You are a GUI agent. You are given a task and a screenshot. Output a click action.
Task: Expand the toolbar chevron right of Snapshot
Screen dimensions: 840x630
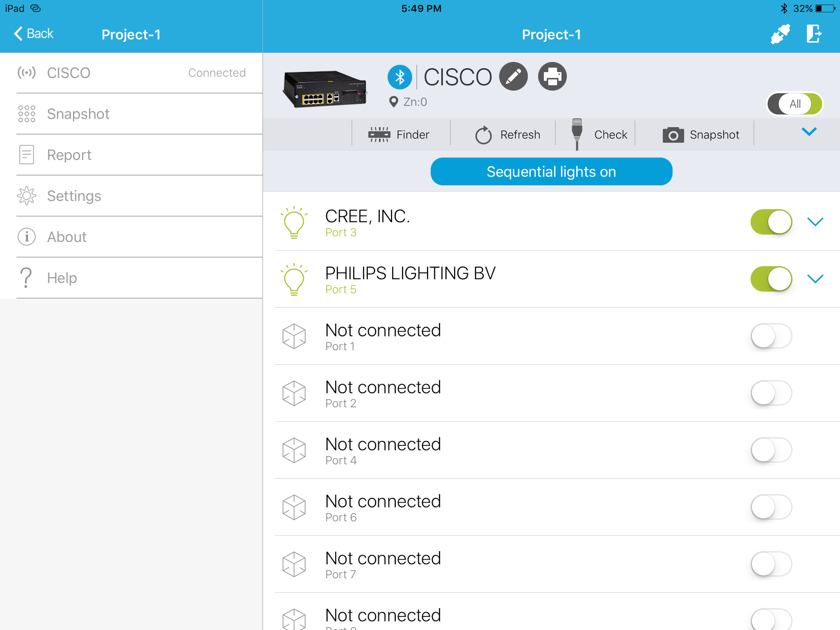809,132
